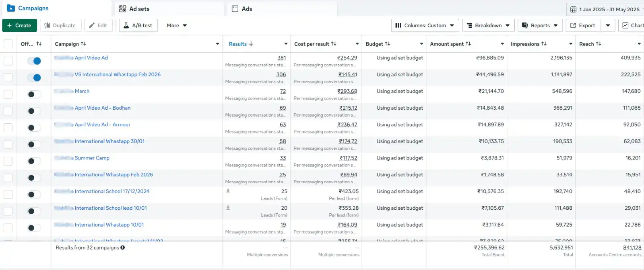Open the April Video Ad – Bodhan campaign link
This screenshot has height=270, width=644.
(x=103, y=108)
